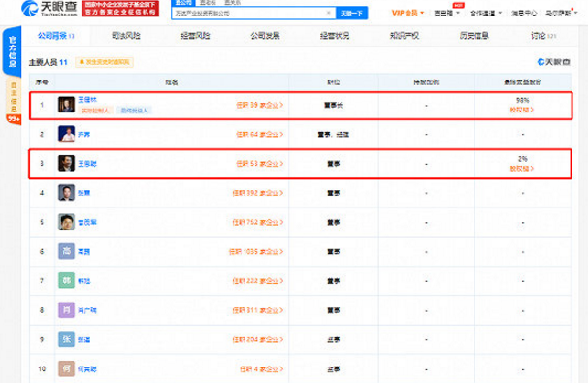Open the VIP会员 dropdown menu
Viewport: 588px width, 383px height.
pyautogui.click(x=408, y=13)
